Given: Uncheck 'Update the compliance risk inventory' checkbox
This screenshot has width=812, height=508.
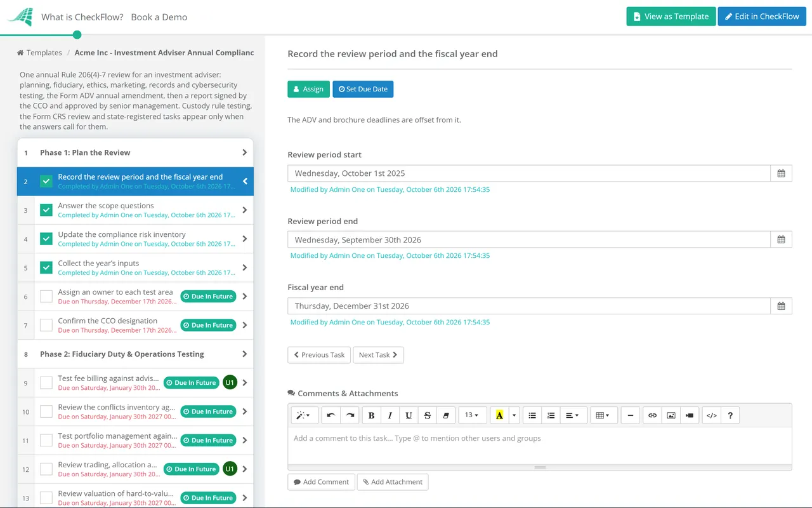Looking at the screenshot, I should [x=46, y=239].
